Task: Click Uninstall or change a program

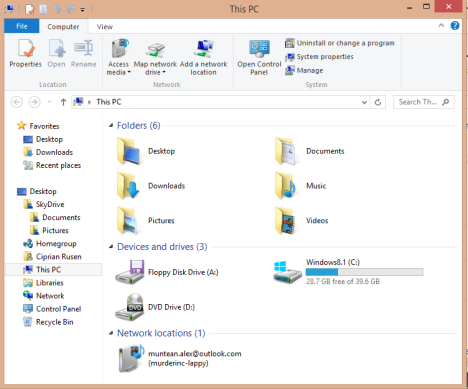Action: pyautogui.click(x=340, y=43)
